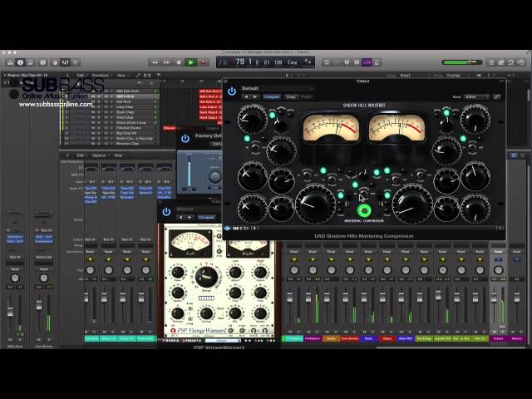This screenshot has height=399, width=532.
Task: Open Tracks area View menu
Action: coord(121,76)
